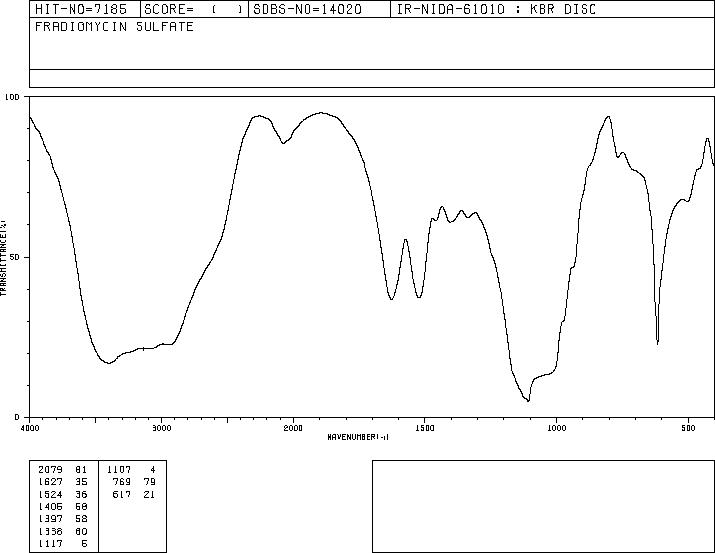This screenshot has height=553, width=715.
Task: Click the TRANSMITTANCE(%) y-axis title
Action: click(x=3, y=258)
